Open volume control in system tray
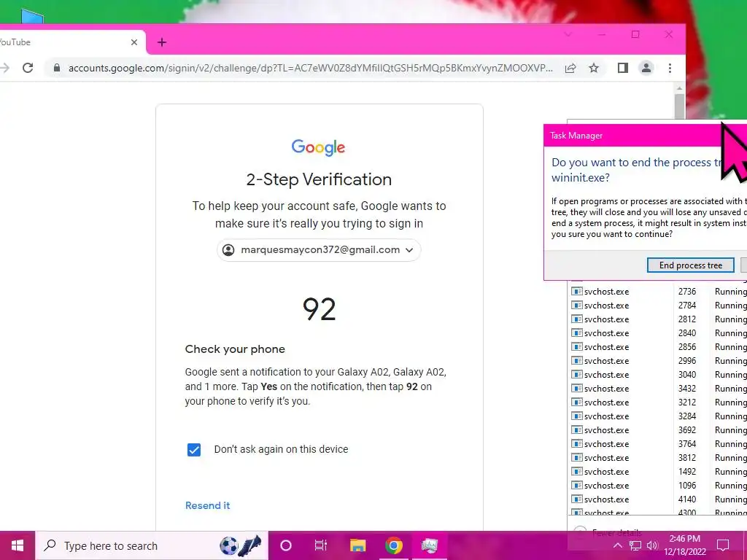This screenshot has width=747, height=560. (x=652, y=545)
